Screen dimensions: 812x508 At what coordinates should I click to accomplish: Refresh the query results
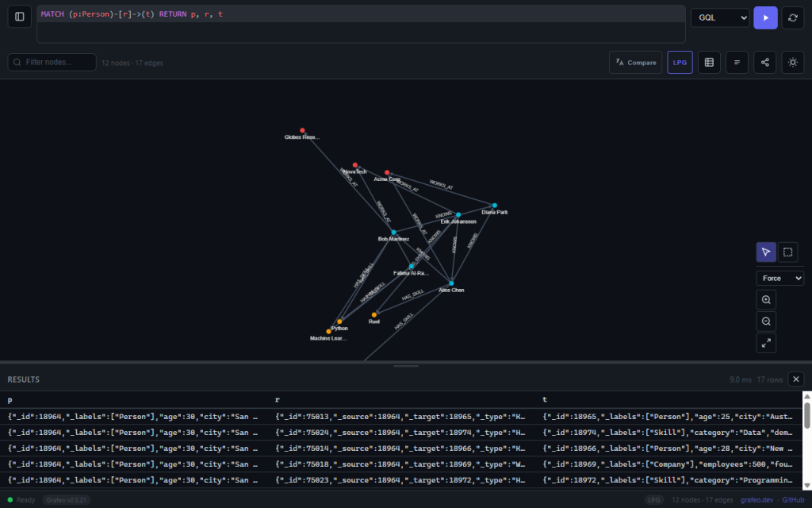point(793,17)
